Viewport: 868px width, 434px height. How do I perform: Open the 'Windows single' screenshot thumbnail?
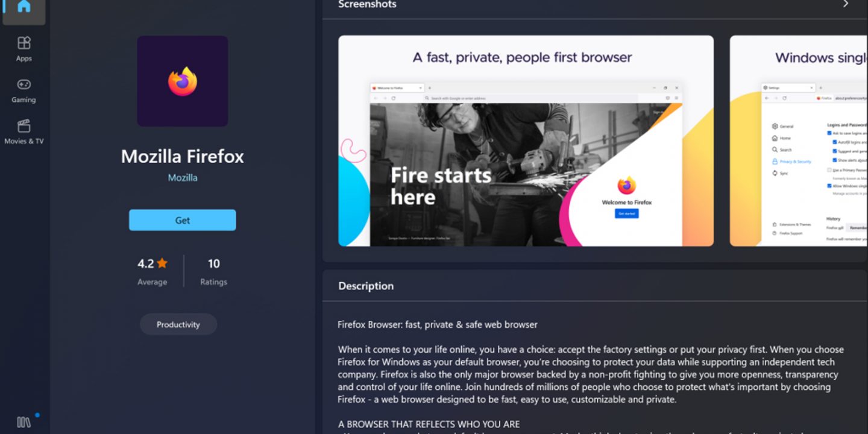click(799, 140)
